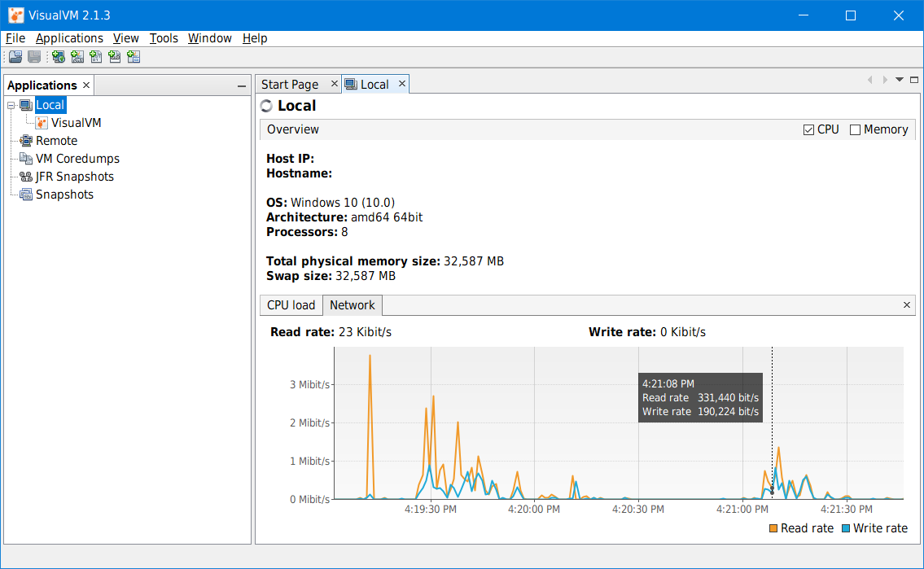Select the VisualVM application tree item
This screenshot has width=924, height=569.
pyautogui.click(x=76, y=123)
